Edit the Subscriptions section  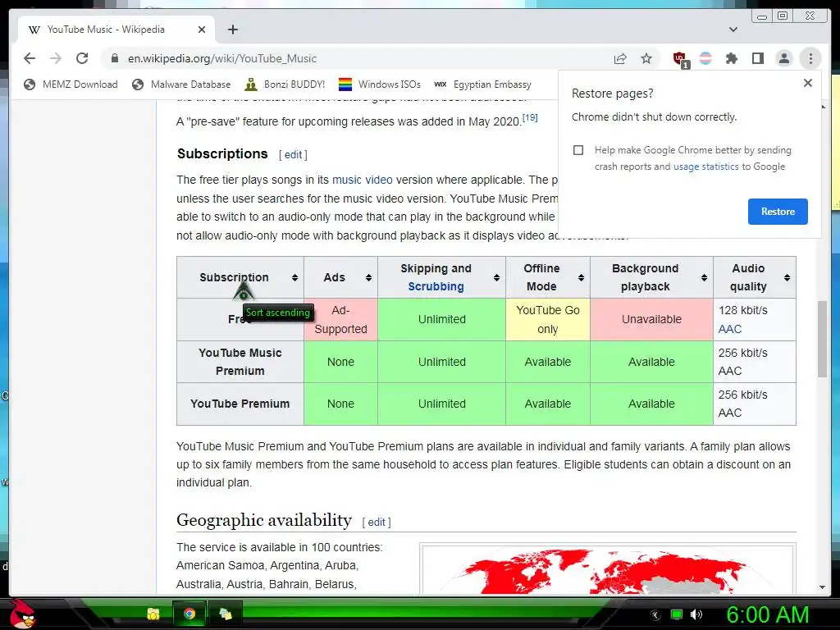tap(293, 155)
